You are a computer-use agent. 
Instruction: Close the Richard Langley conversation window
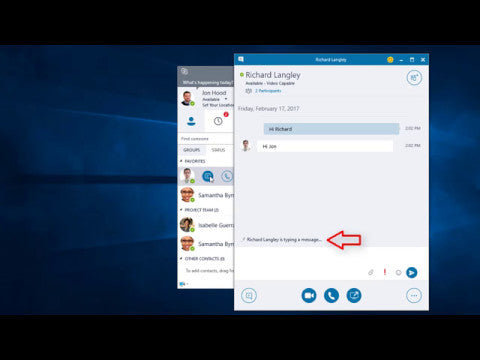tap(423, 60)
